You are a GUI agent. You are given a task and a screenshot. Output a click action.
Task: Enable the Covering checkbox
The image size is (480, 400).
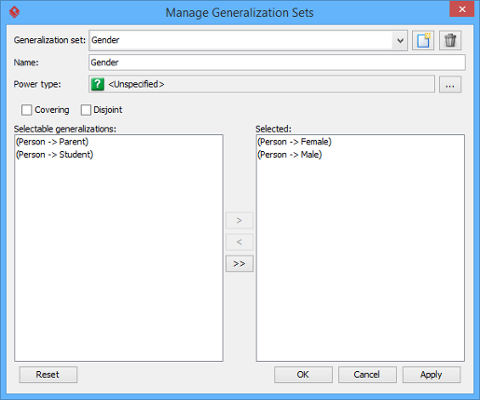point(26,110)
